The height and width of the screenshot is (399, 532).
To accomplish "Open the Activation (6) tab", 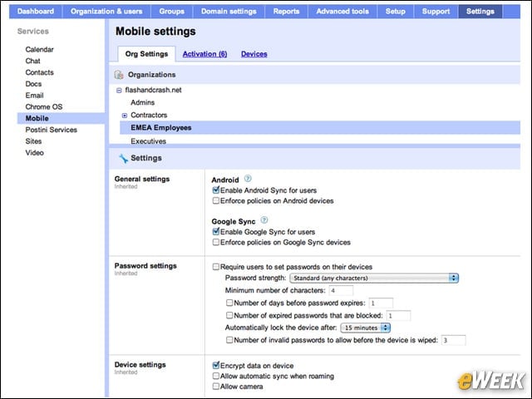I will (x=205, y=54).
